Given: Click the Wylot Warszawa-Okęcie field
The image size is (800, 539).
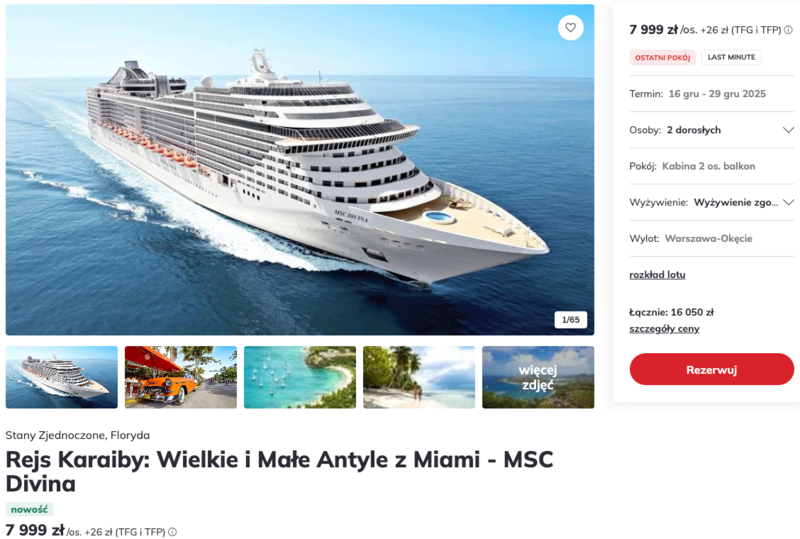Looking at the screenshot, I should (x=712, y=238).
